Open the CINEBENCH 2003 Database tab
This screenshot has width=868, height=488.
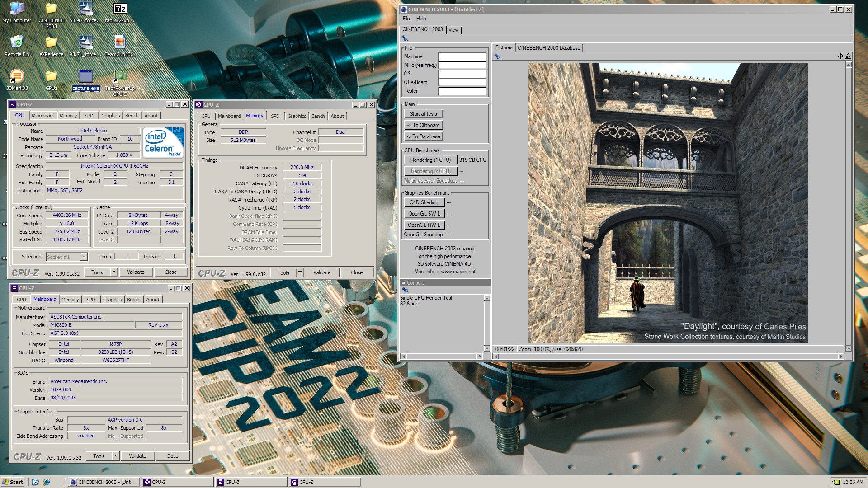[549, 48]
